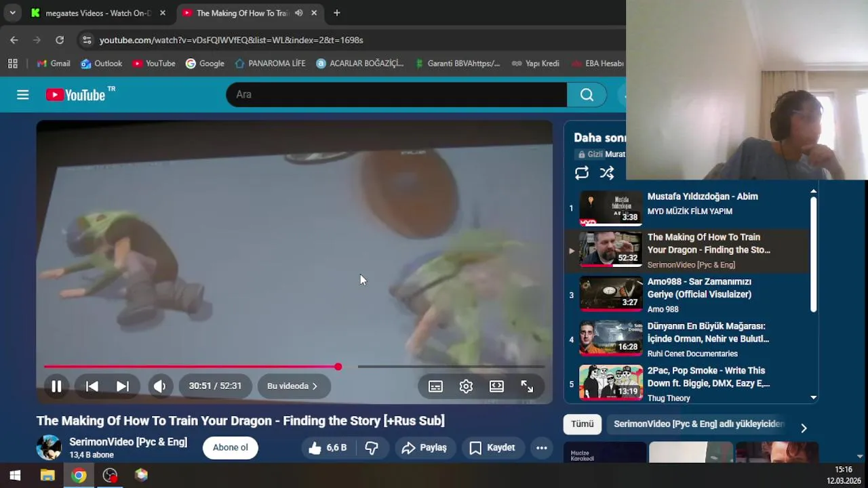Toggle playlist loop
868x488 pixels.
(582, 173)
